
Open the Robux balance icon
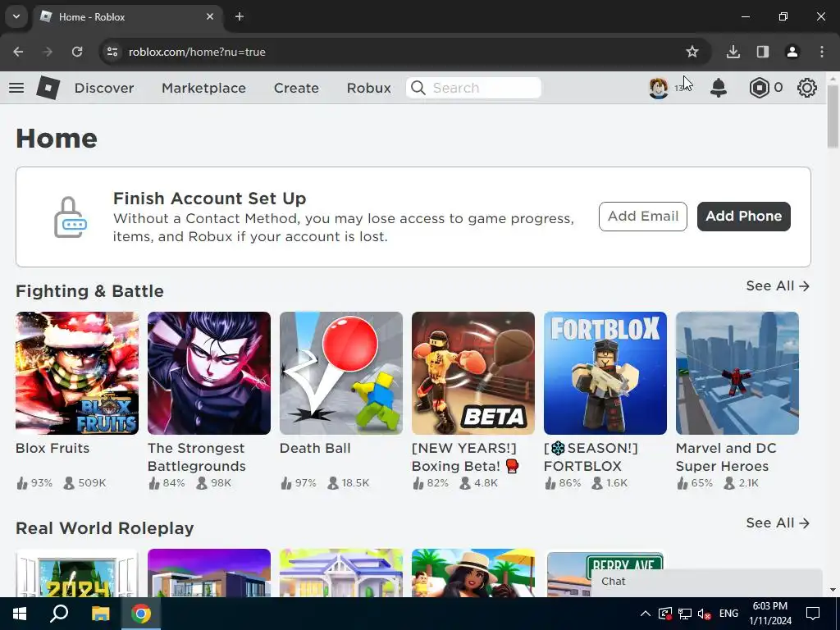[759, 88]
